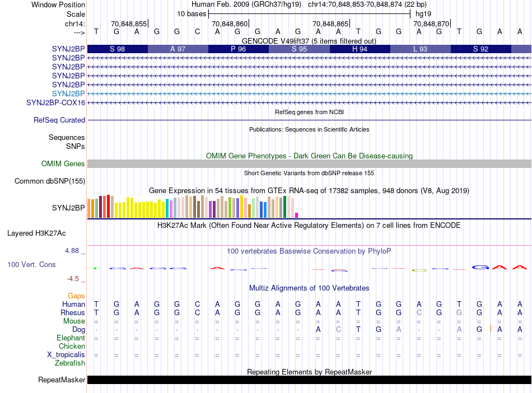This screenshot has width=532, height=393.
Task: Click the 100 Vert. Cons label
Action: 31,264
